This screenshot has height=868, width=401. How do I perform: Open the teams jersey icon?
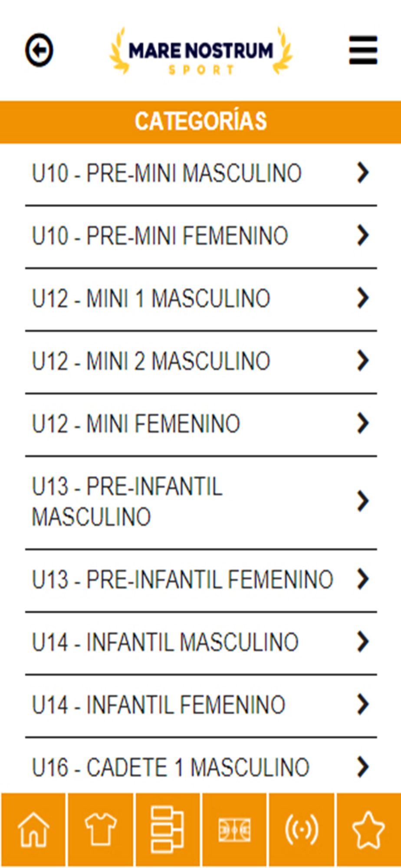pyautogui.click(x=100, y=830)
